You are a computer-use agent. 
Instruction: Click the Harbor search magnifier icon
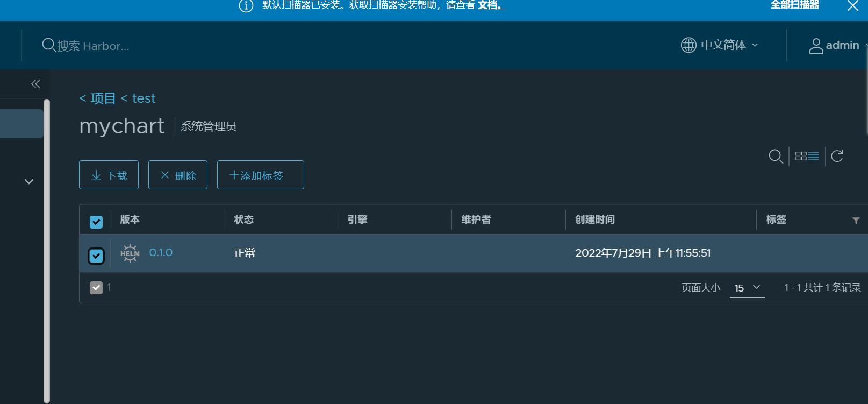pyautogui.click(x=48, y=45)
